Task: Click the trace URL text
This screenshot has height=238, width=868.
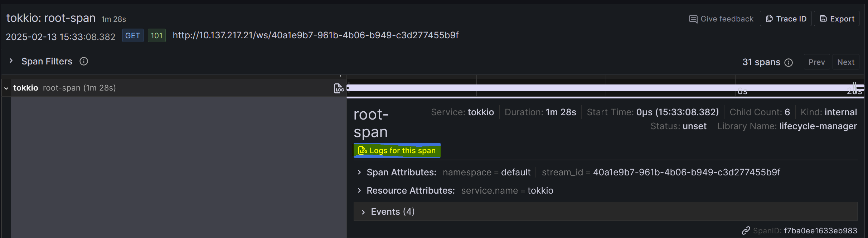Action: point(316,35)
